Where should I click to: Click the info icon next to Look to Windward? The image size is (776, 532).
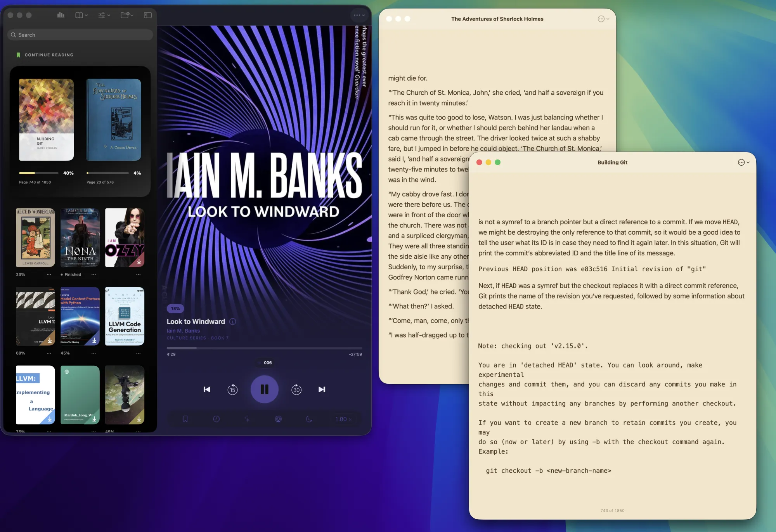(233, 322)
